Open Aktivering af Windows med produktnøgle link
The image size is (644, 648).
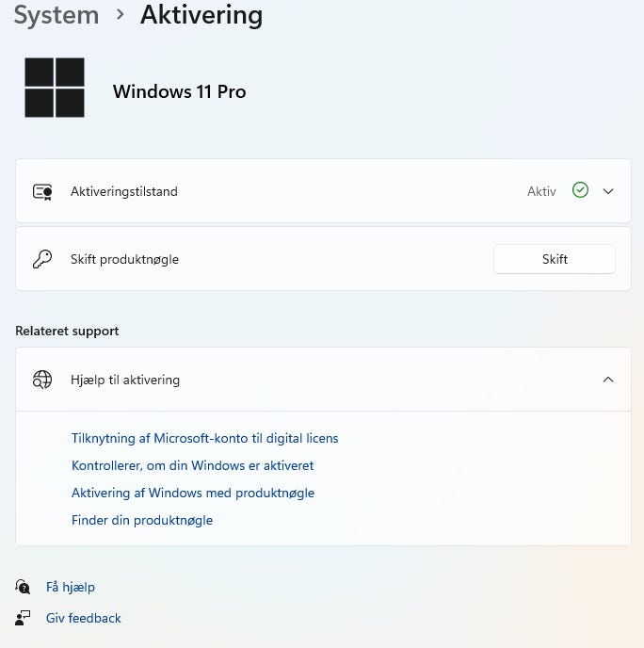(193, 493)
